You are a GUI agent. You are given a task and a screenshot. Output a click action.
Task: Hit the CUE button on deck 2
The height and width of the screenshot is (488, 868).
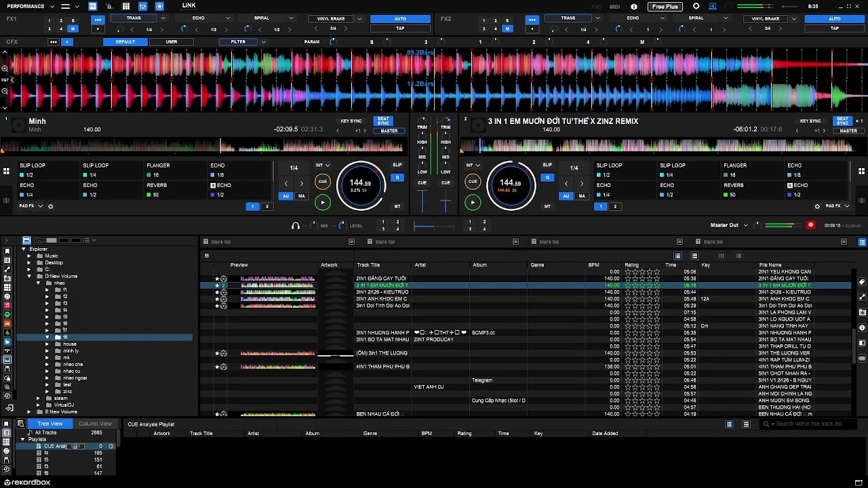(x=473, y=182)
